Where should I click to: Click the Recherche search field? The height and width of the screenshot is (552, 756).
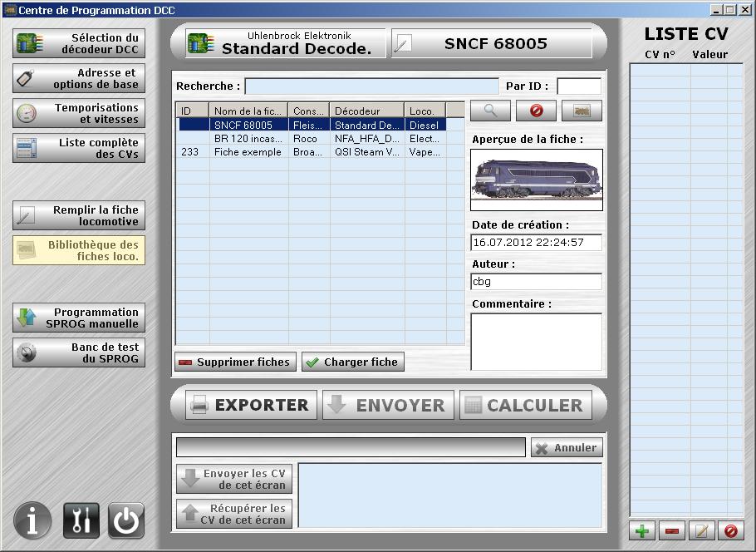pos(371,86)
